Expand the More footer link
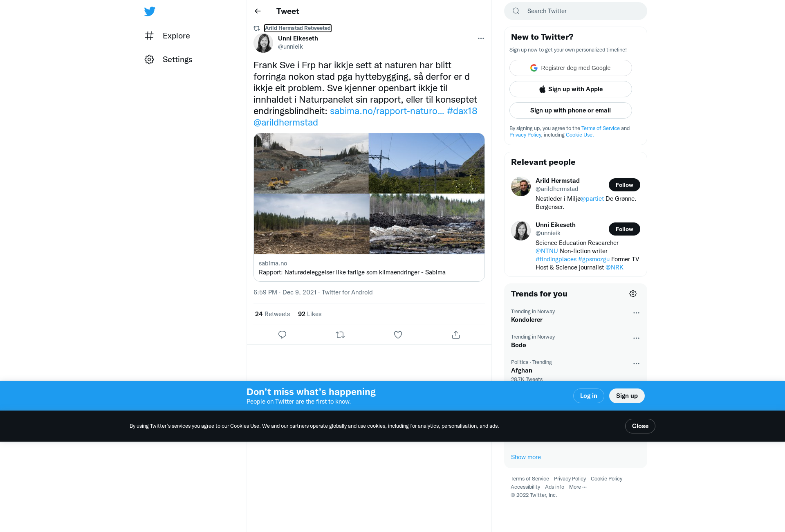The image size is (785, 532). pos(578,487)
